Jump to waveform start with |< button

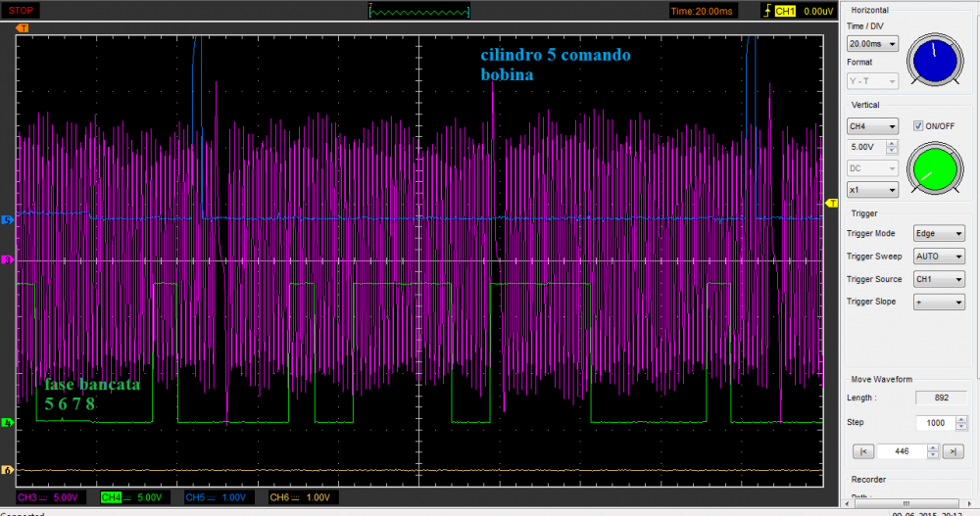[863, 451]
